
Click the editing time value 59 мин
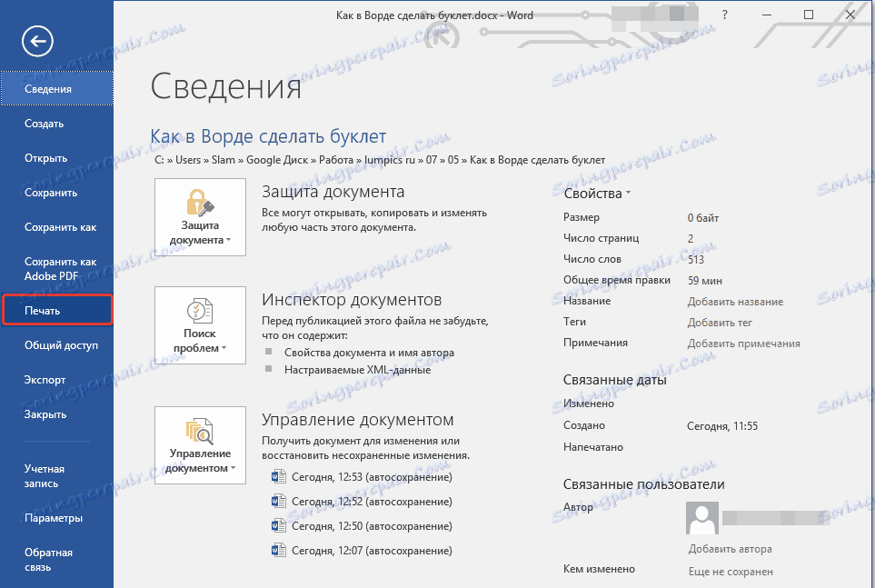click(x=705, y=280)
